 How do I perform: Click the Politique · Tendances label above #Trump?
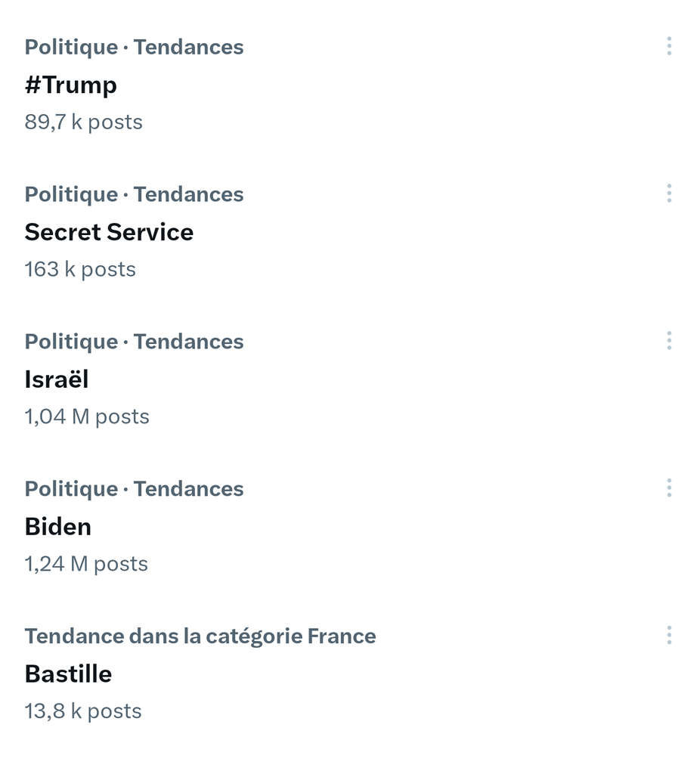[134, 47]
